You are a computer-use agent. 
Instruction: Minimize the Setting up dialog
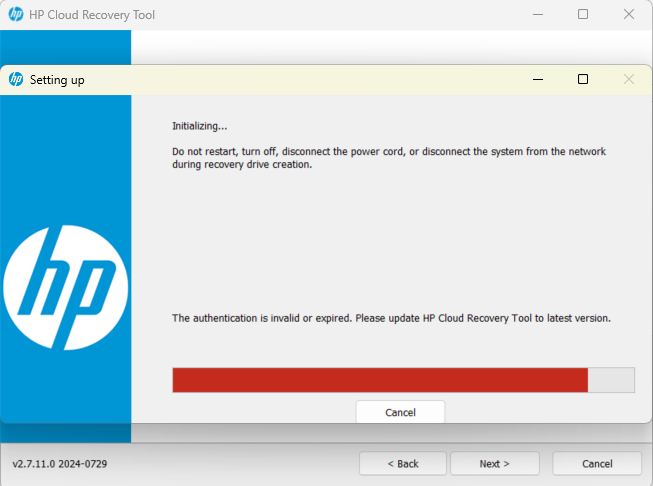(x=538, y=79)
